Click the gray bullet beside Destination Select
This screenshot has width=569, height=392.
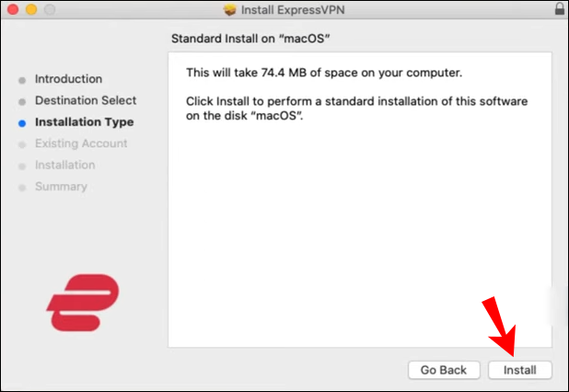pos(21,101)
